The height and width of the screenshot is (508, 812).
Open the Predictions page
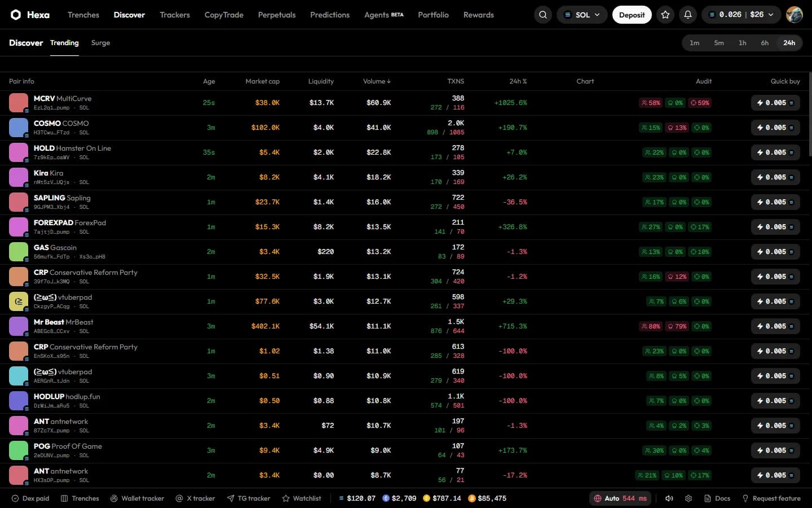330,15
